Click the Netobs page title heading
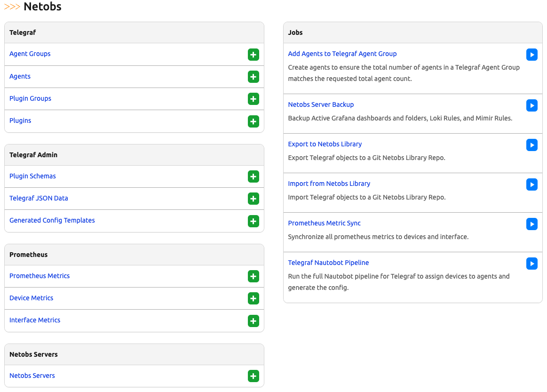 point(42,7)
